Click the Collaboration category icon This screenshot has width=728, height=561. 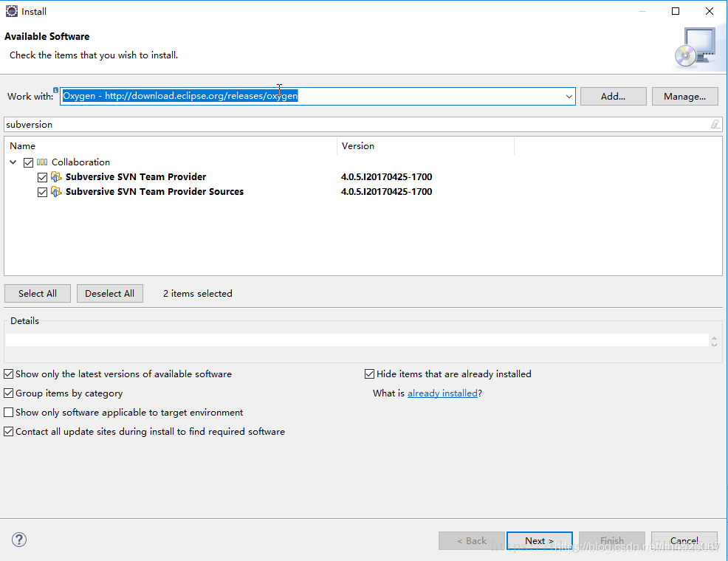(42, 162)
